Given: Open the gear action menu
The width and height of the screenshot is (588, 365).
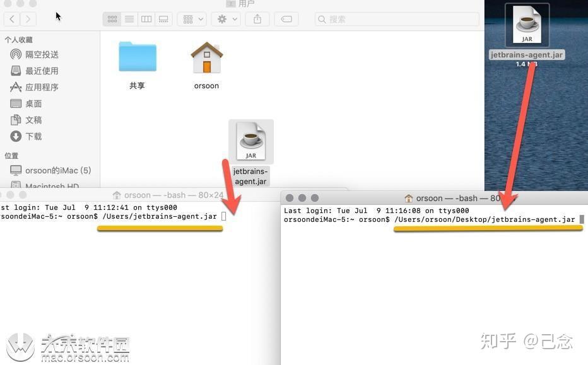Looking at the screenshot, I should coord(226,19).
